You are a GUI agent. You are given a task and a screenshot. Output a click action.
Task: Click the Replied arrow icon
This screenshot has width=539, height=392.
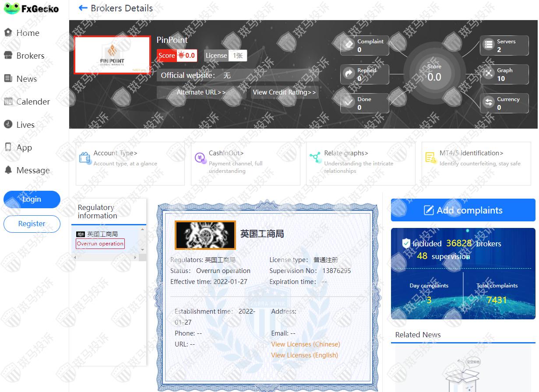click(x=349, y=74)
